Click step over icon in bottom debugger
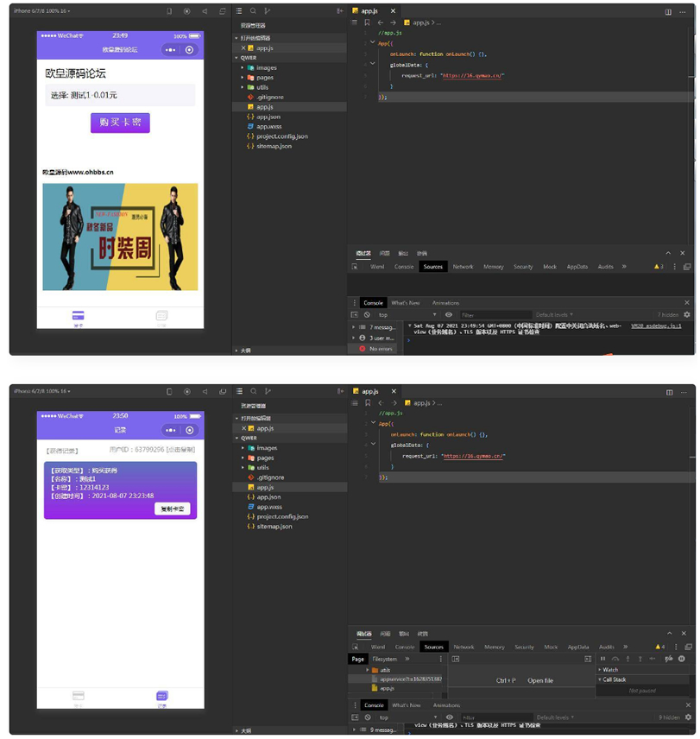This screenshot has height=739, width=700. coord(615,659)
